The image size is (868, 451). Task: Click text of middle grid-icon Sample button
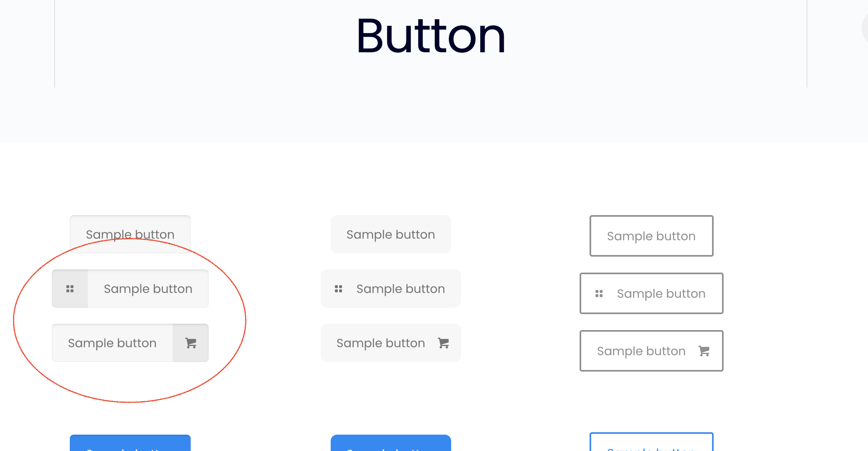pyautogui.click(x=400, y=289)
